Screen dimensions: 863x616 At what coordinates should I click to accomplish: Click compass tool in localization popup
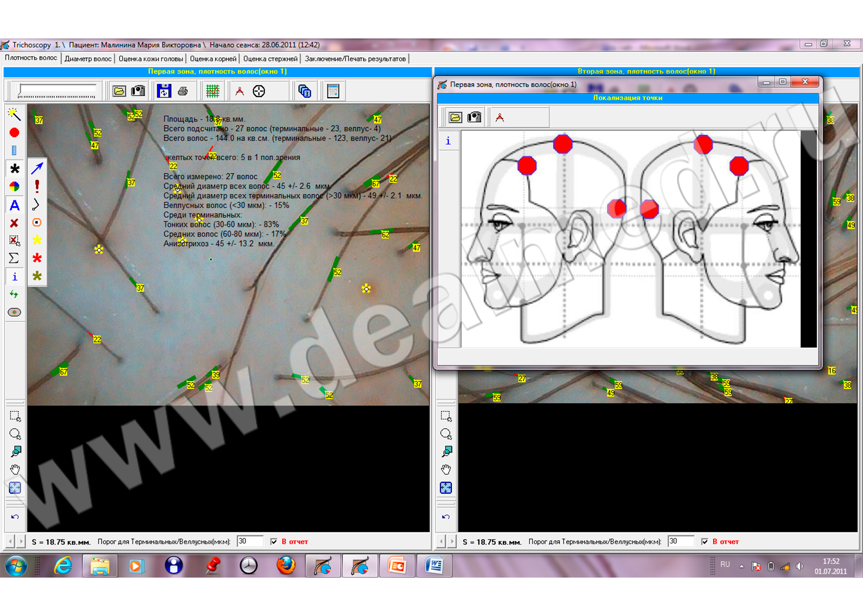500,117
